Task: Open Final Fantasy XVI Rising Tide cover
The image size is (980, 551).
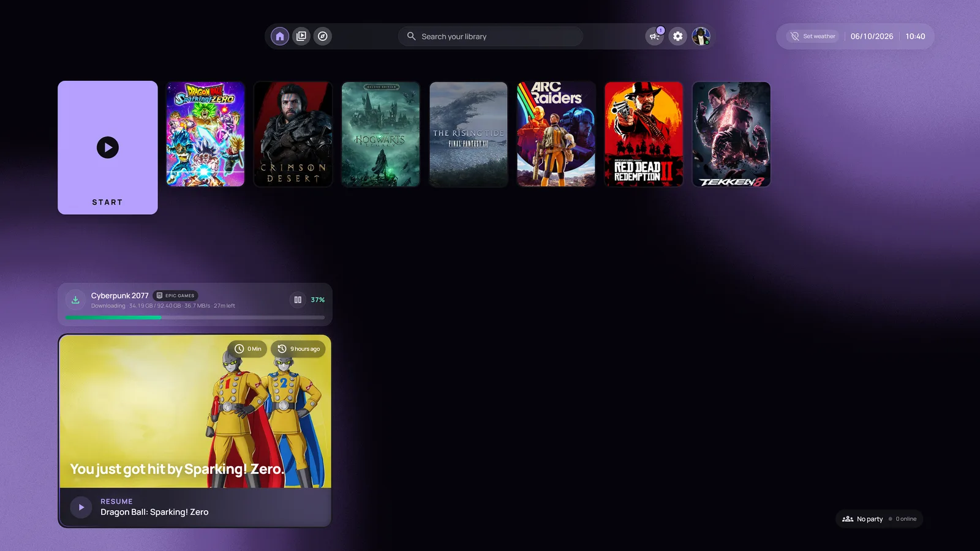Action: tap(469, 134)
